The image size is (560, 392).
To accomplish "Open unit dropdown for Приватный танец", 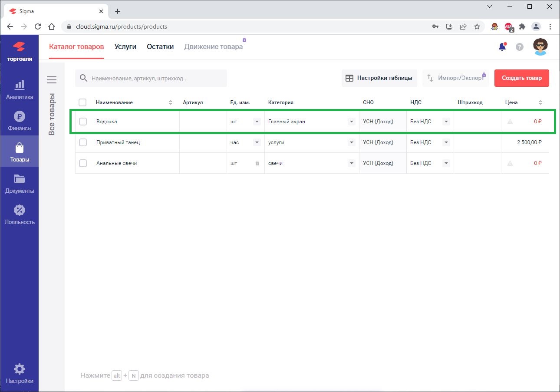I will tap(257, 142).
